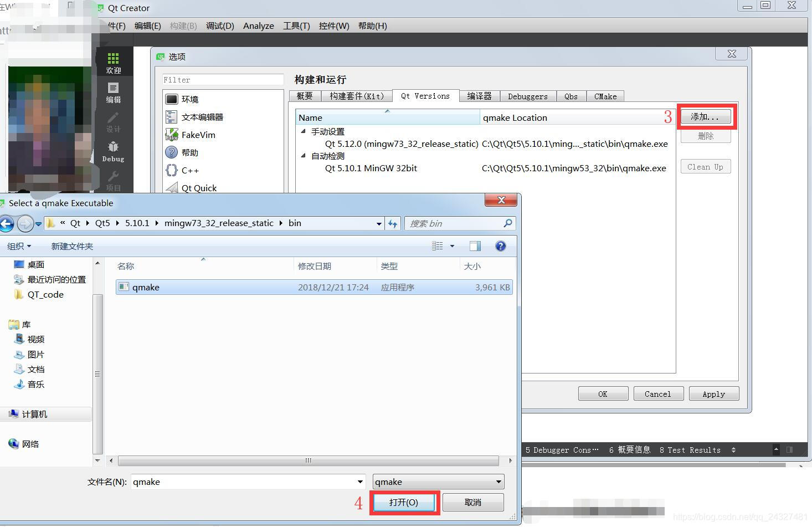Switch to the 编译器 tab
Image resolution: width=812 pixels, height=527 pixels.
click(x=479, y=96)
